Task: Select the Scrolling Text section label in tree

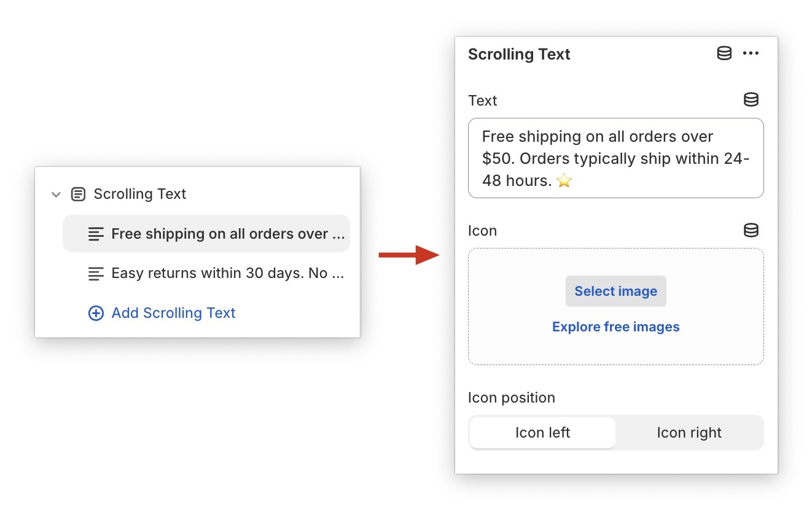Action: point(139,195)
